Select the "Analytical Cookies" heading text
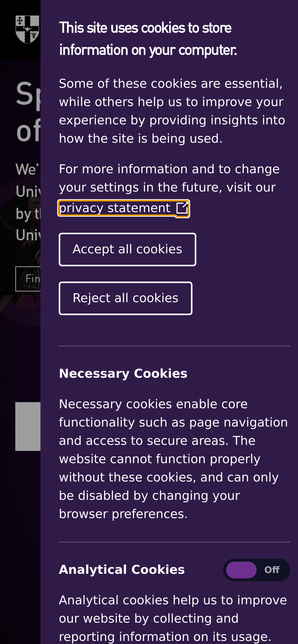This screenshot has height=644, width=298. click(x=122, y=570)
